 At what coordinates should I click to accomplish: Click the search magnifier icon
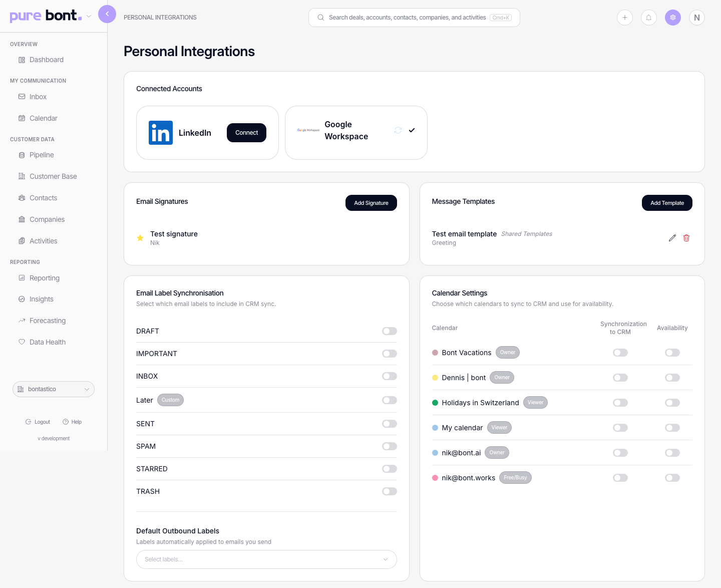tap(321, 18)
